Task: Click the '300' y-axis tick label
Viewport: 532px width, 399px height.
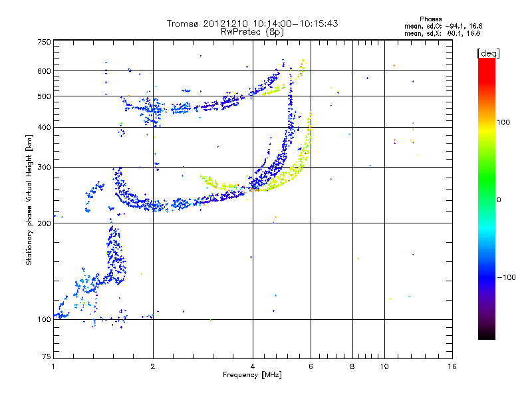Action: click(44, 167)
